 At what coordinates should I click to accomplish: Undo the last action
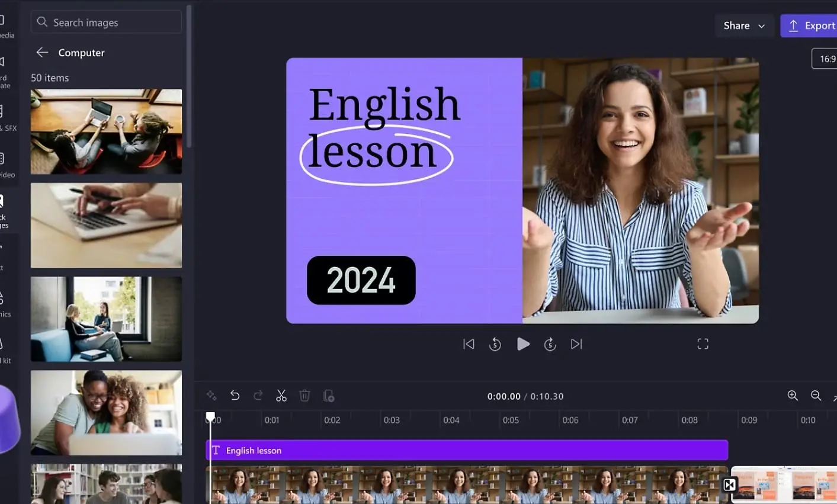pyautogui.click(x=235, y=396)
